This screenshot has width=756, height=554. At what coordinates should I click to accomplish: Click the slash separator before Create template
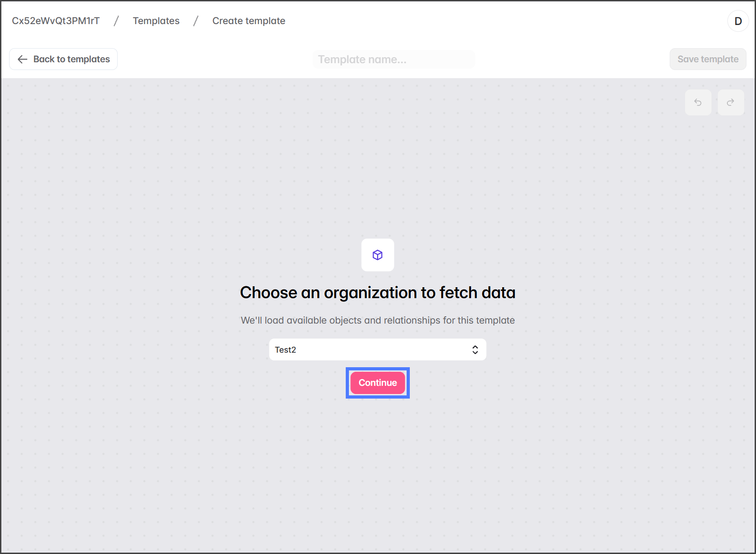point(196,21)
